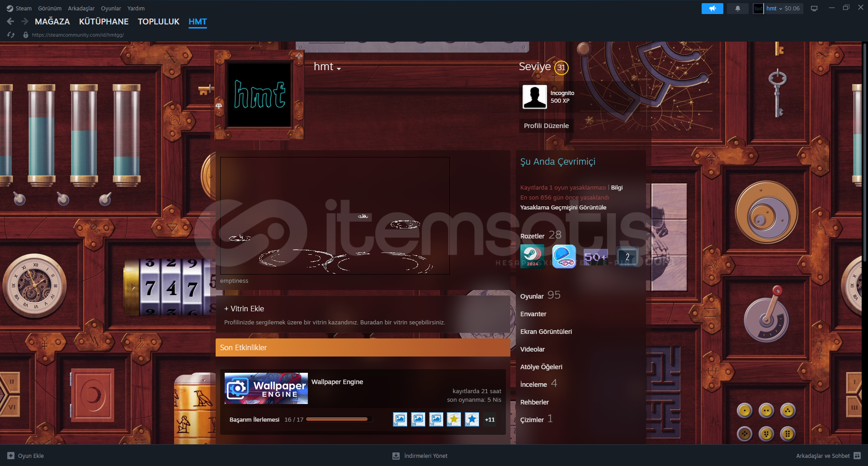The image size is (868, 466).
Task: Open the Görünüm menu
Action: click(x=50, y=8)
